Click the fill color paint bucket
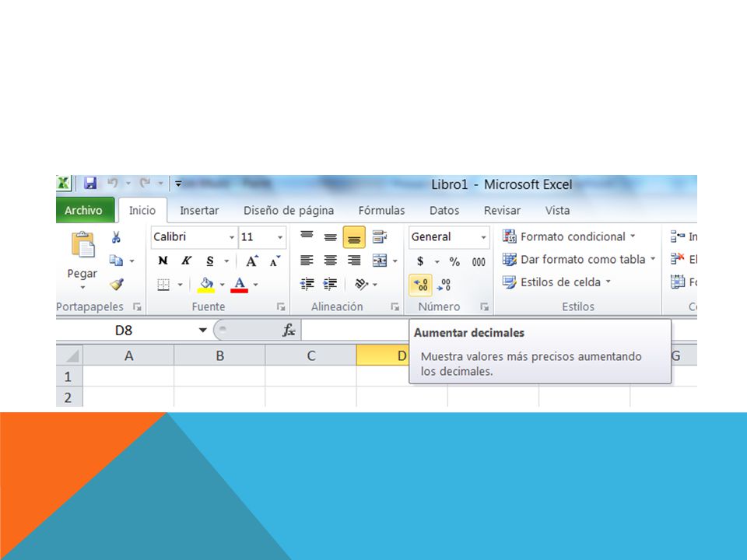The height and width of the screenshot is (560, 747). pyautogui.click(x=206, y=285)
